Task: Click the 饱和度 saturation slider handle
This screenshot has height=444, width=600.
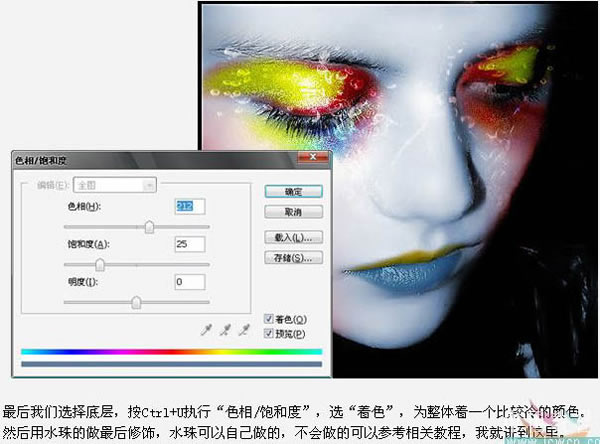Action: coord(100,264)
